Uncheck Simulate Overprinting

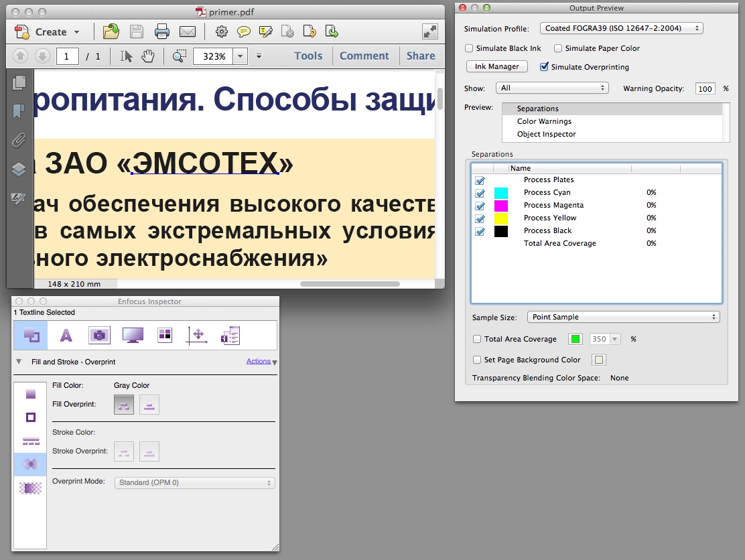(545, 66)
